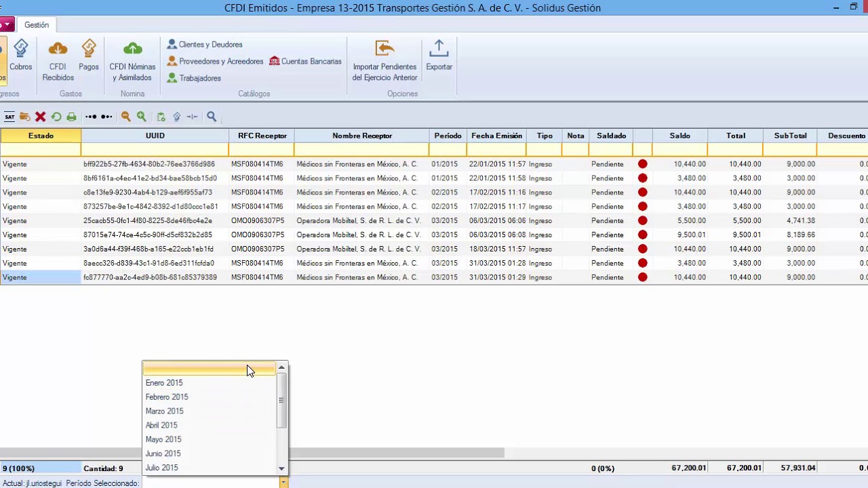Sort by RFC Receptor column header
The image size is (868, 488).
(262, 136)
